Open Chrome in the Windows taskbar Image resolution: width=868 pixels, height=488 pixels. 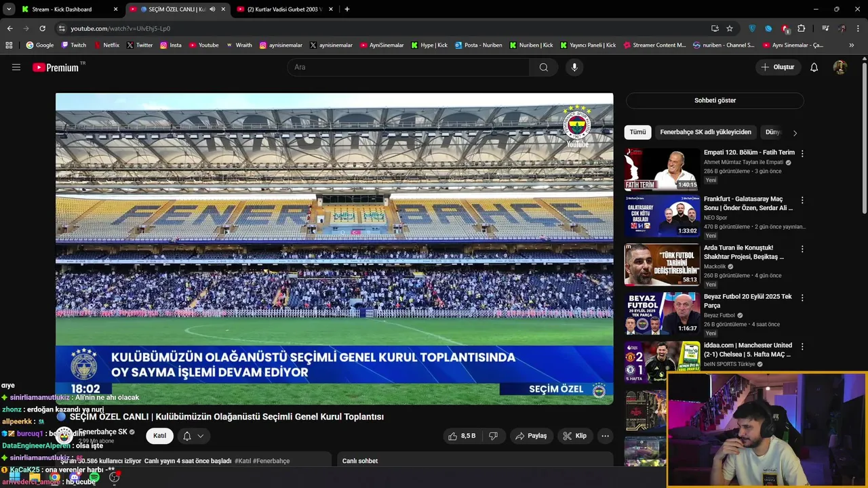54,478
